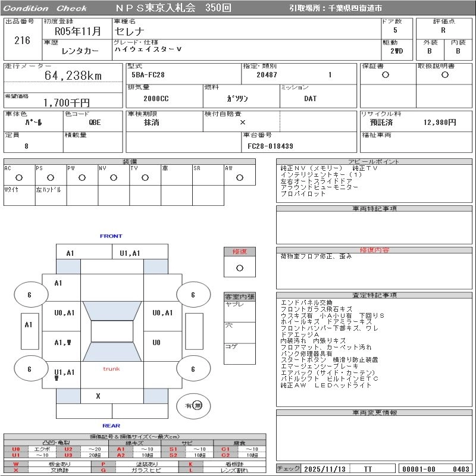Click the chassis number FC28-018439

click(271, 146)
